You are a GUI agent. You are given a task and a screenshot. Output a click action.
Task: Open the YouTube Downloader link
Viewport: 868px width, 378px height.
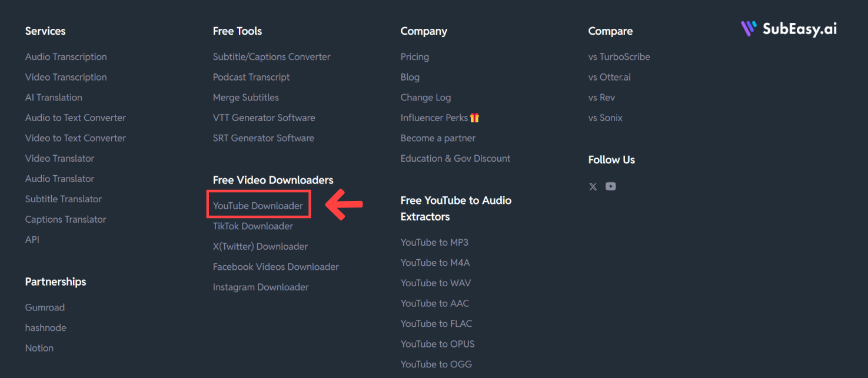coord(258,206)
